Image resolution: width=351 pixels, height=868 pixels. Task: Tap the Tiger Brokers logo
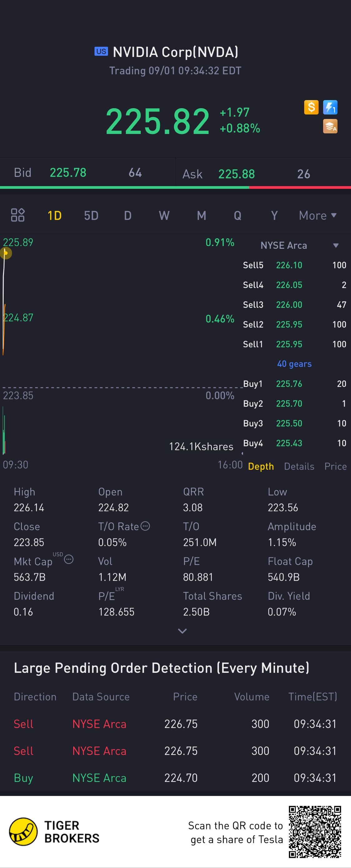(x=23, y=831)
